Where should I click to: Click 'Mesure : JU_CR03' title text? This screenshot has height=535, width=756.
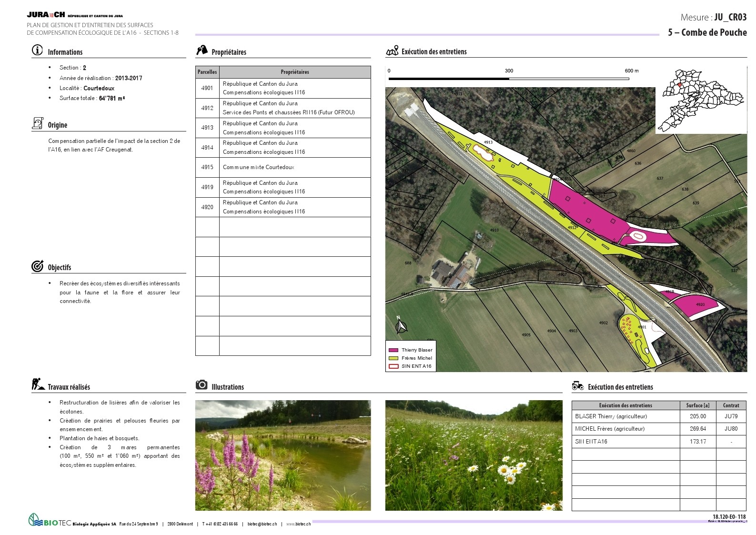coord(714,17)
